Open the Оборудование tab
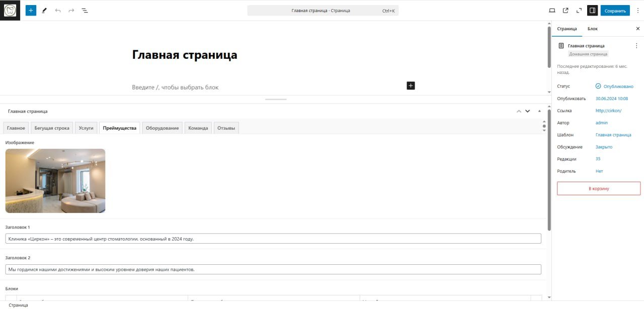Image resolution: width=644 pixels, height=309 pixels. tap(163, 128)
